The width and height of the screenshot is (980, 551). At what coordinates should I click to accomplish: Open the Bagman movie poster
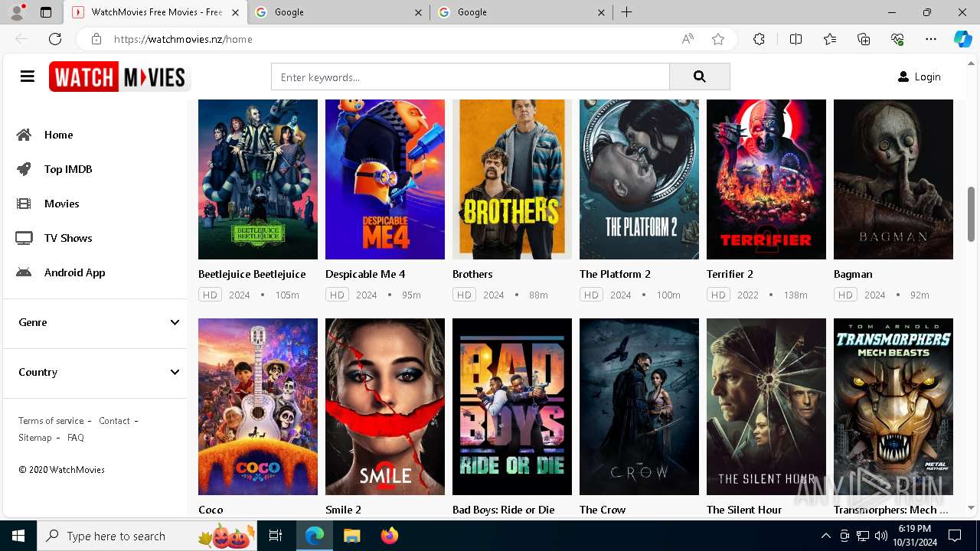[893, 179]
